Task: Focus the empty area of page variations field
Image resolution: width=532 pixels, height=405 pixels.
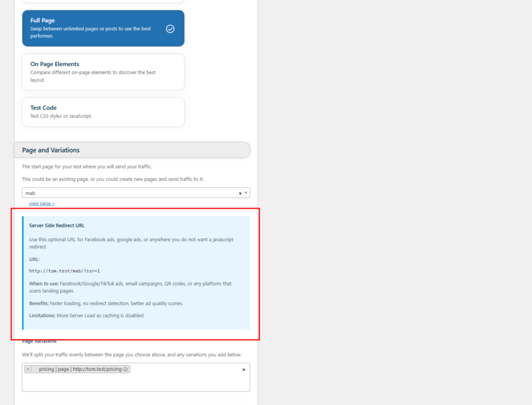Action: [136, 383]
